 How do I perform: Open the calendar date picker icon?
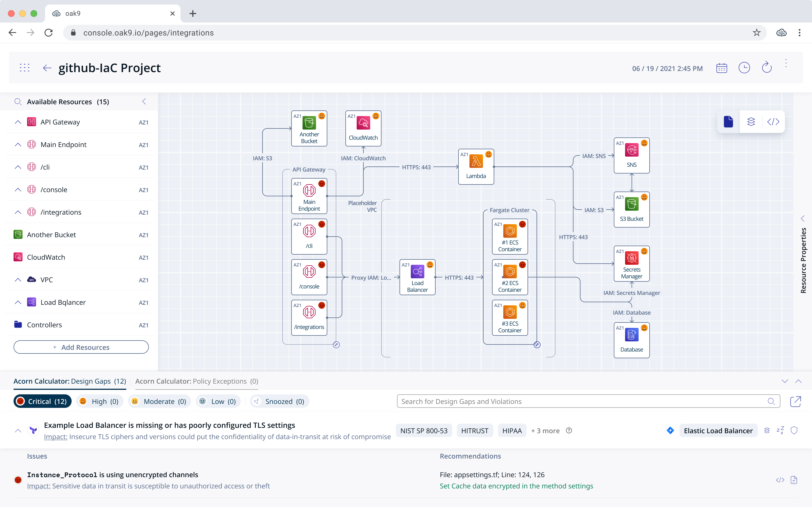pyautogui.click(x=721, y=68)
